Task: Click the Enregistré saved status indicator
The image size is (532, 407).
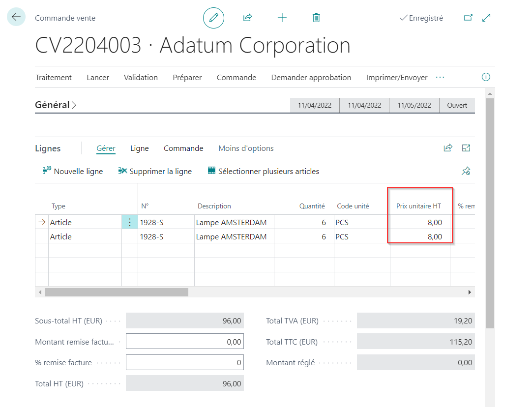Action: pyautogui.click(x=421, y=18)
